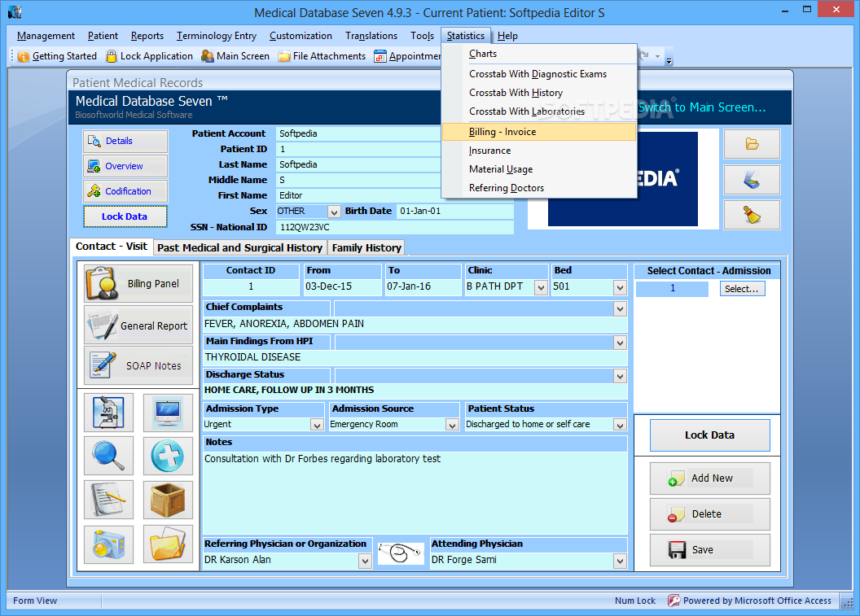The image size is (860, 616).
Task: Select Referring Doctors menu entry
Action: point(539,188)
